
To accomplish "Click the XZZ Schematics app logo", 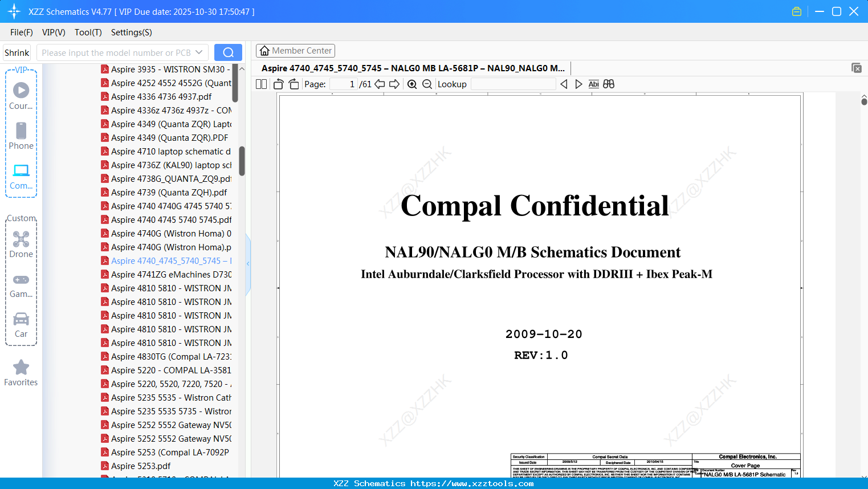I will 14,11.
